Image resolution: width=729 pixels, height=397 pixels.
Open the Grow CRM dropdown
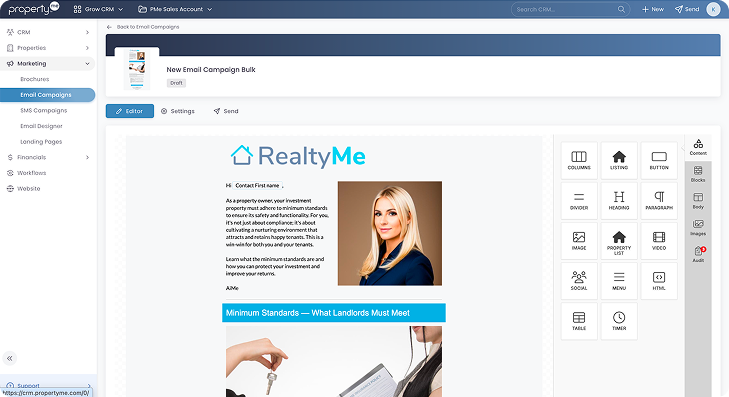pyautogui.click(x=98, y=9)
